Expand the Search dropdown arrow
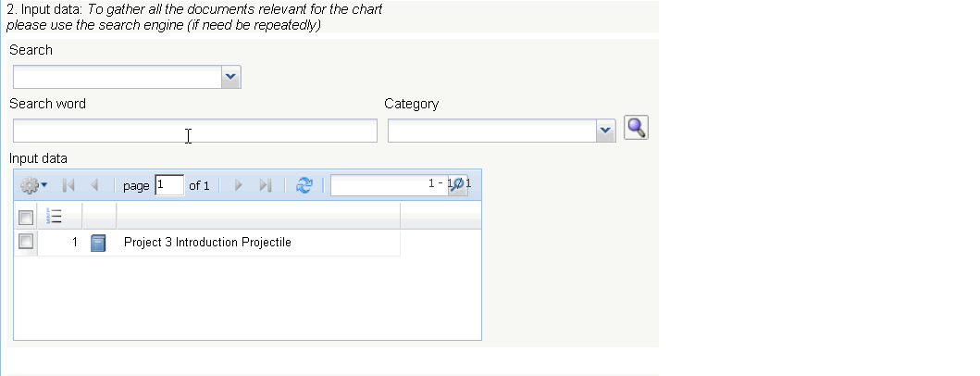The image size is (980, 376). [x=231, y=78]
